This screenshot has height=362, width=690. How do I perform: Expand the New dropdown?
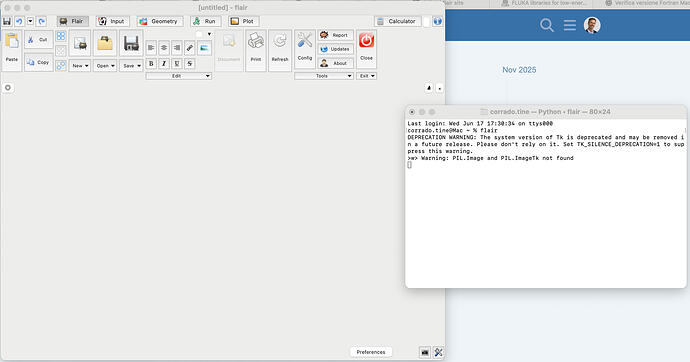(80, 66)
